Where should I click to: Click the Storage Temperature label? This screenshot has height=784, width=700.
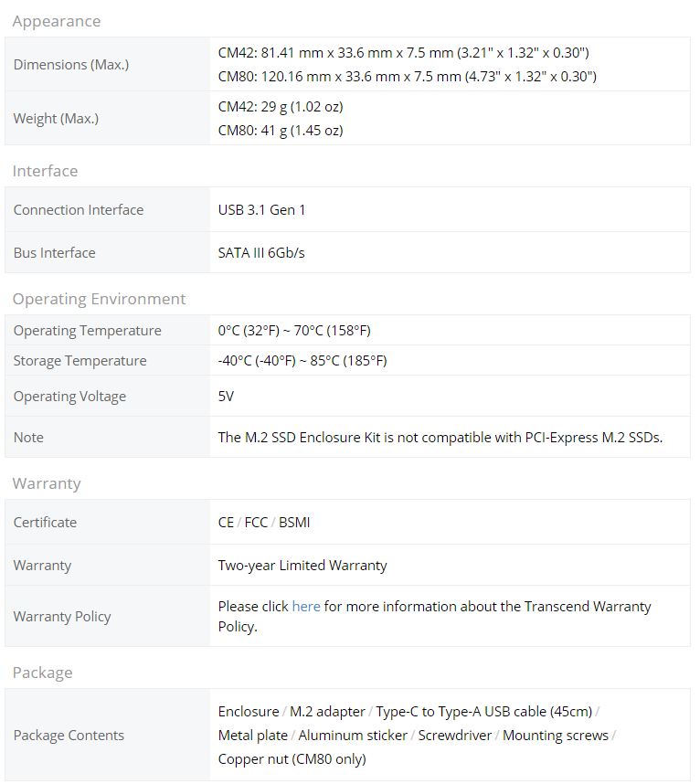click(80, 361)
